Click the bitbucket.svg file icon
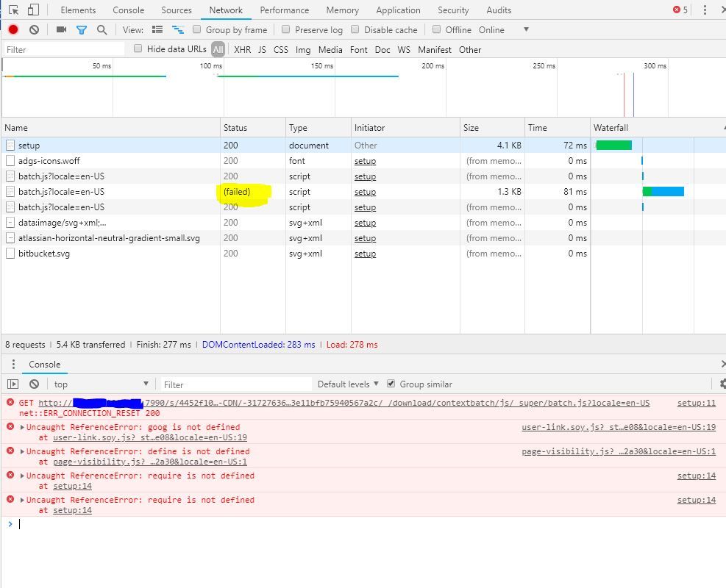 click(10, 254)
